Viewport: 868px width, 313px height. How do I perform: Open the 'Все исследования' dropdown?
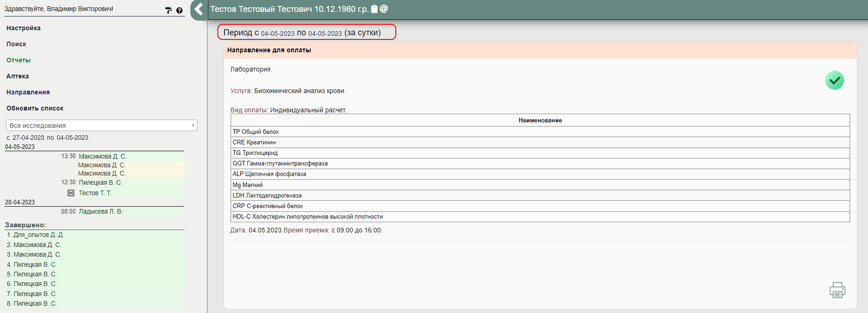coord(102,126)
